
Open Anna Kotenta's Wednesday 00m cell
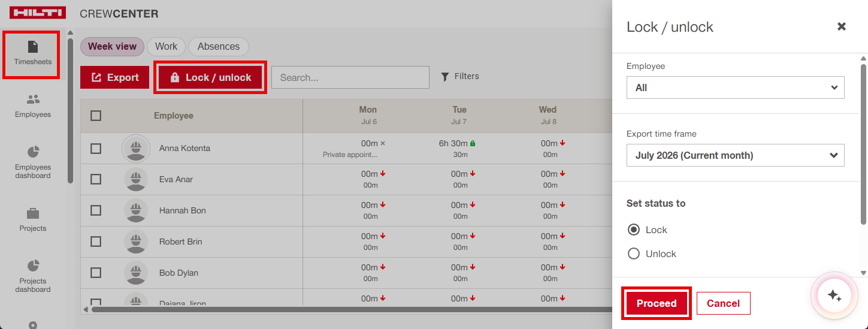552,148
